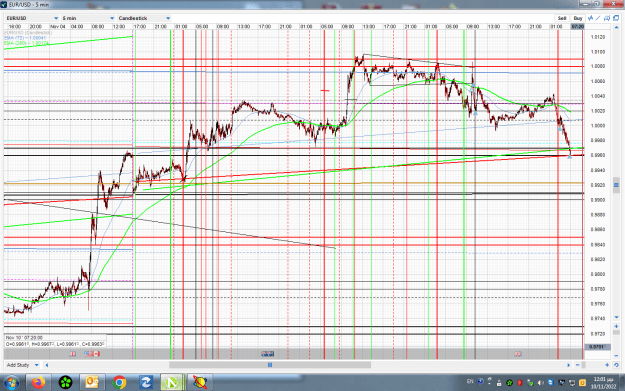Open the 5 min timeframe dropdown

pyautogui.click(x=88, y=18)
